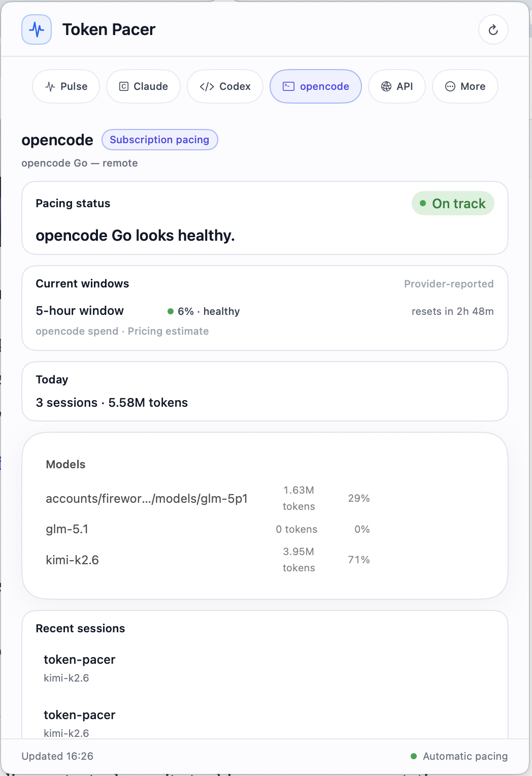Click the ellipsis icon in More tab
The image size is (532, 776).
[x=450, y=86]
